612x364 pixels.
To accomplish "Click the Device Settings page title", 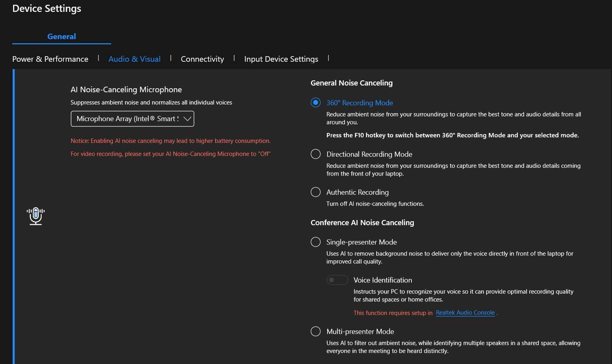I will click(x=47, y=8).
